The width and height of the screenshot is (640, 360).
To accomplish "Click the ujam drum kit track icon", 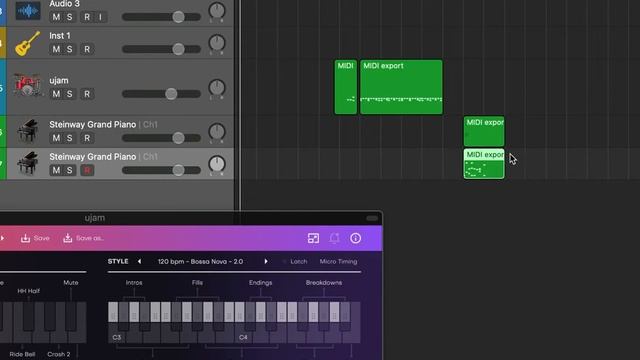I will [x=27, y=84].
